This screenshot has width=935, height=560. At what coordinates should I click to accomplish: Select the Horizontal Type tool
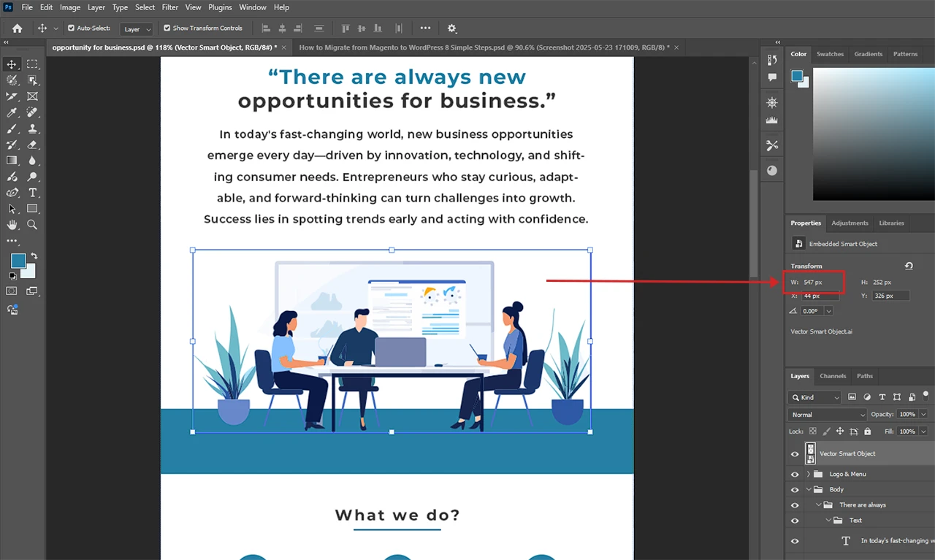pyautogui.click(x=32, y=193)
